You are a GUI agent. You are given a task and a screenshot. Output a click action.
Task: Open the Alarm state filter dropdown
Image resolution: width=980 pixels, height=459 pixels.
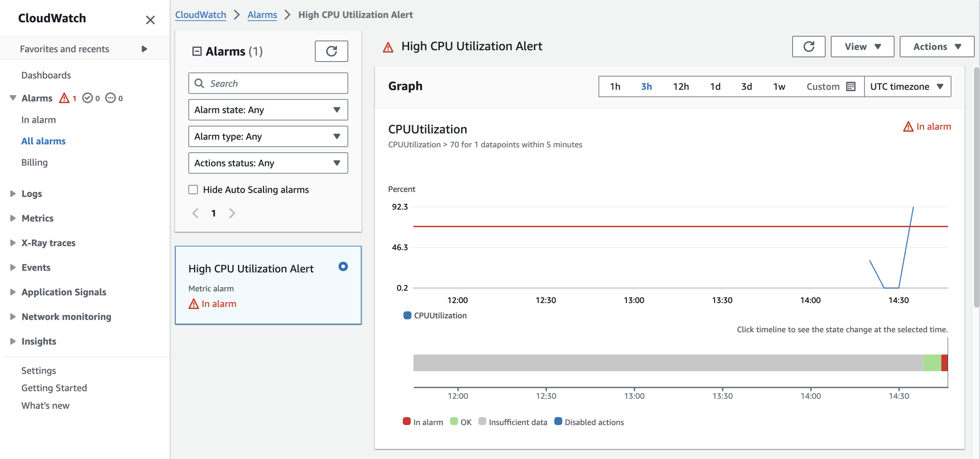(x=268, y=110)
